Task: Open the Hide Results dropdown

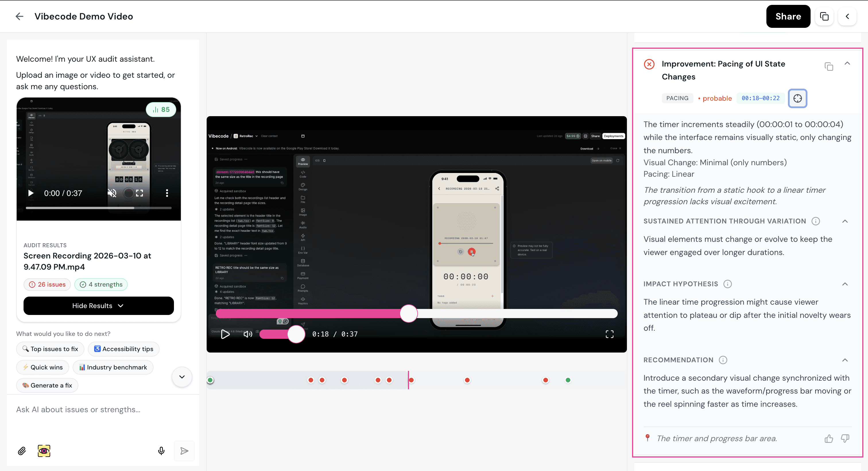Action: pyautogui.click(x=98, y=306)
